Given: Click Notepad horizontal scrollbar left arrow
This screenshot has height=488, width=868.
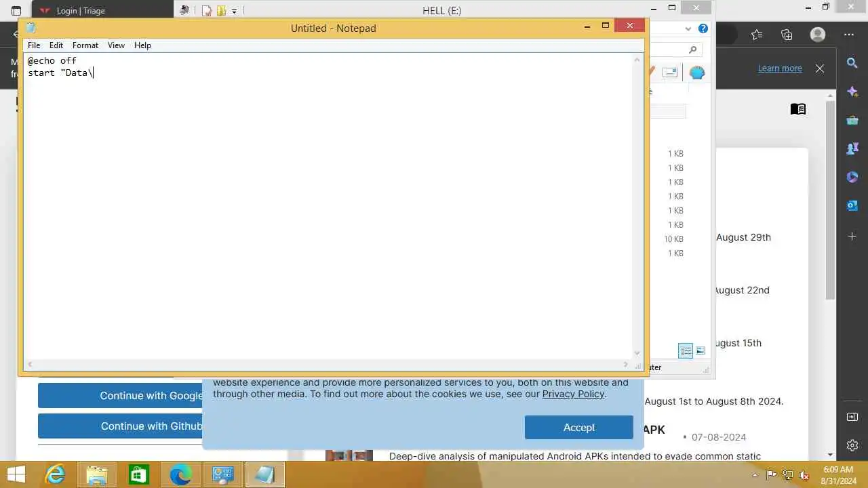Looking at the screenshot, I should point(30,364).
